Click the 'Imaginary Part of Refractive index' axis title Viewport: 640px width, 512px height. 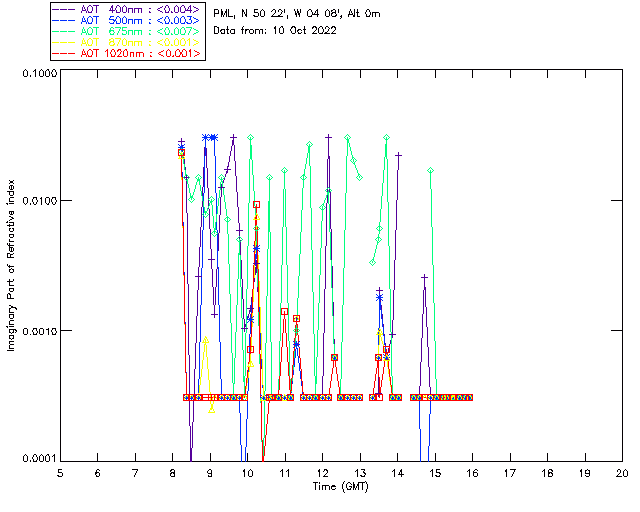[x=11, y=265]
